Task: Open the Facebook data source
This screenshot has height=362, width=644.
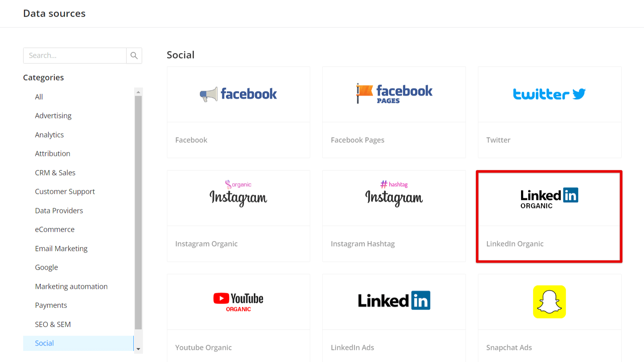Action: (x=238, y=112)
